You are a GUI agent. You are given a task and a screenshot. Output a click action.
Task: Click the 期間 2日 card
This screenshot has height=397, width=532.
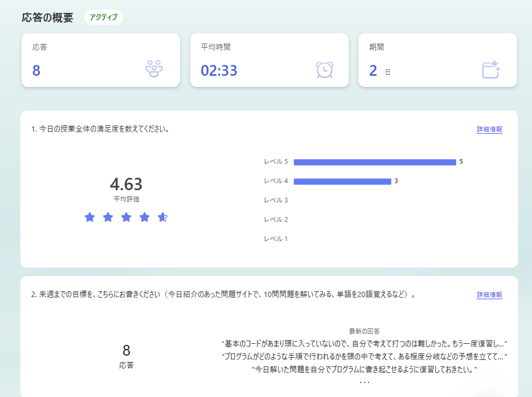[x=437, y=60]
